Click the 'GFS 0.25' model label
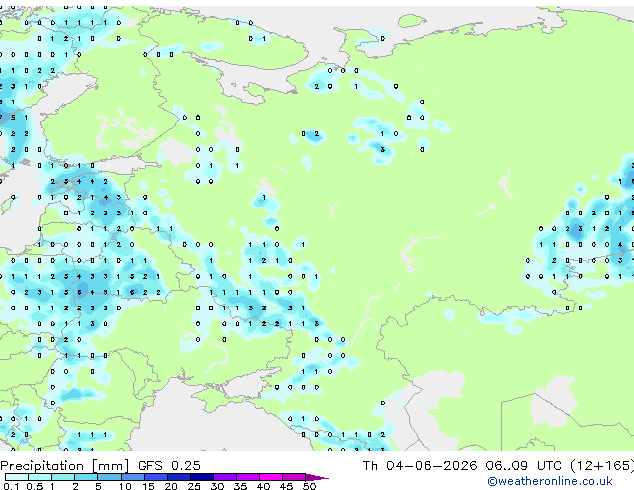This screenshot has width=634, height=490. coord(169,466)
